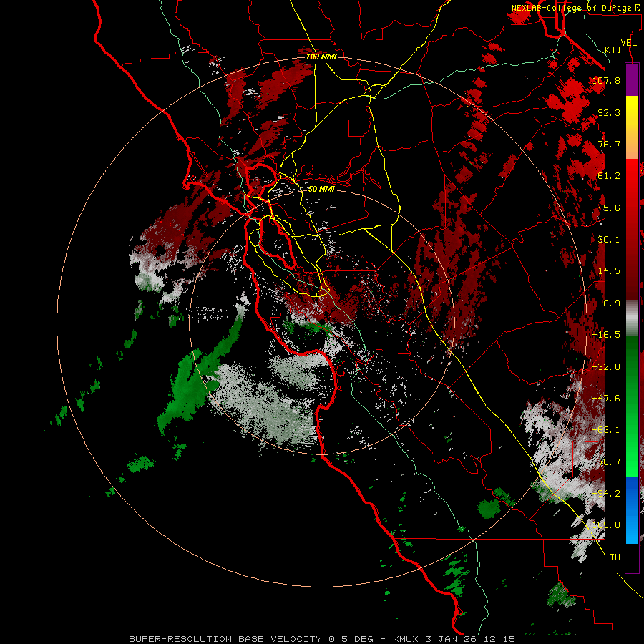Select the -16.5 value on velocity scale
The height and width of the screenshot is (644, 644).
click(x=606, y=335)
